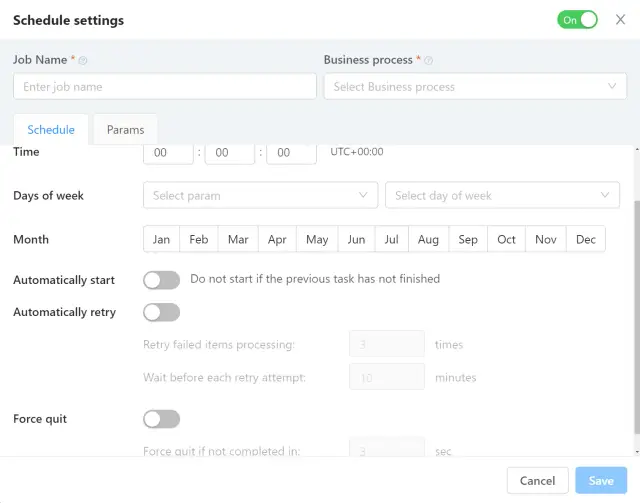The height and width of the screenshot is (503, 640).
Task: Click the seconds field in Time
Action: click(293, 153)
